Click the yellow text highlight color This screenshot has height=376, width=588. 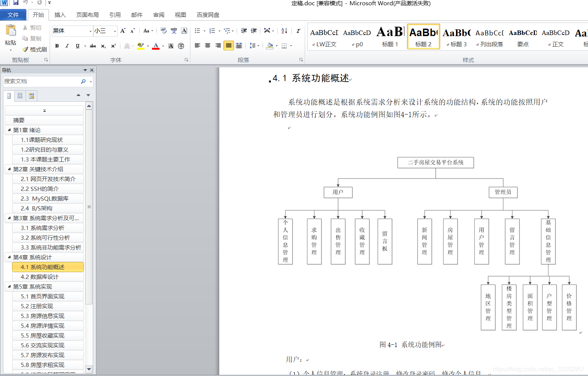pyautogui.click(x=140, y=46)
